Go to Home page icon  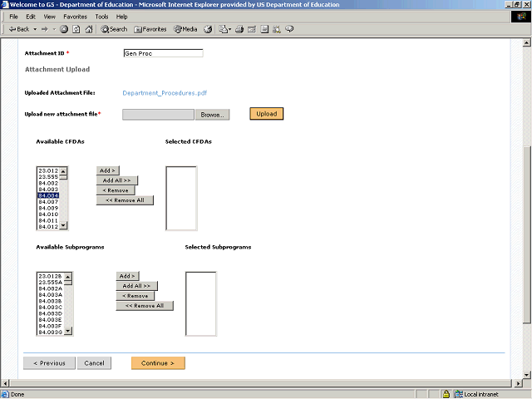point(89,29)
